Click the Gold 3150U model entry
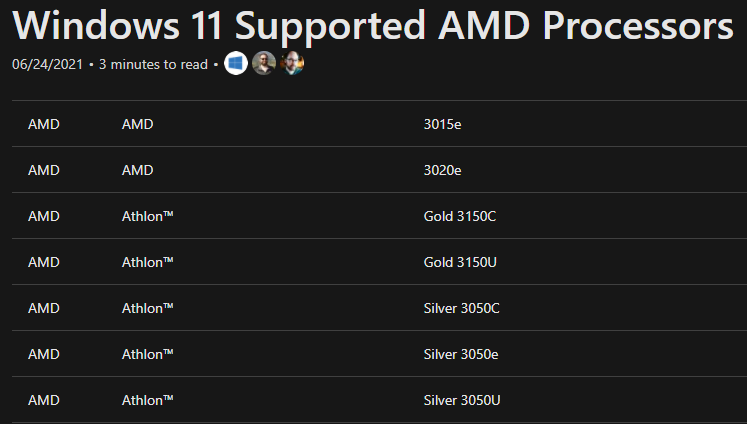Image resolution: width=747 pixels, height=424 pixels. [460, 262]
